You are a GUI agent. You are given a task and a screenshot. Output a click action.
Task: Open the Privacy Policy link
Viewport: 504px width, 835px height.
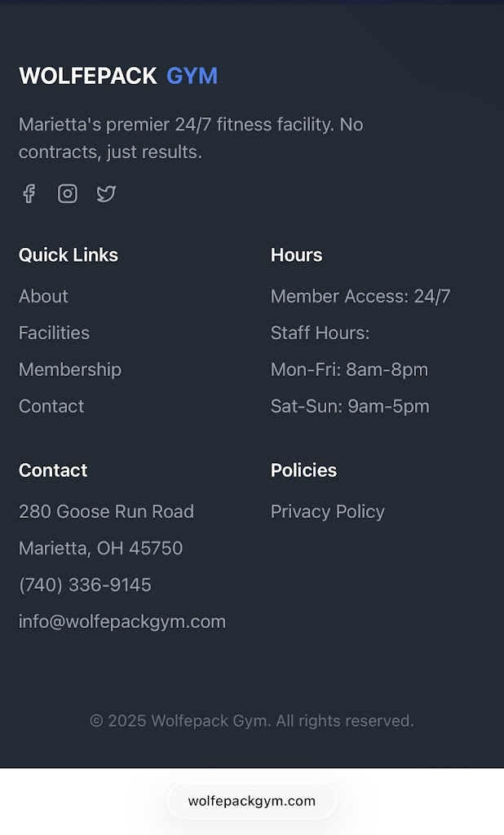click(327, 511)
